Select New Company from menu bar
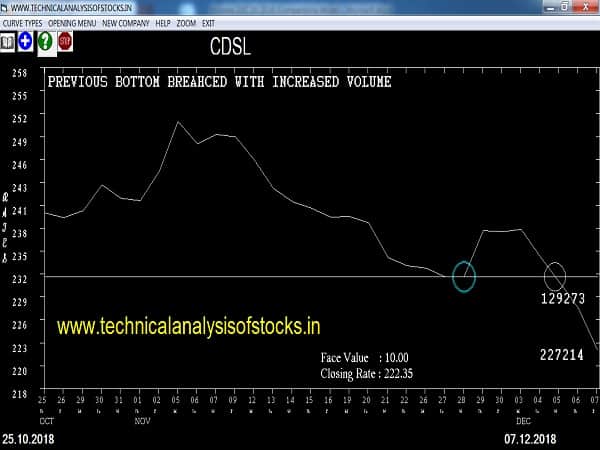The image size is (600, 450). (126, 22)
